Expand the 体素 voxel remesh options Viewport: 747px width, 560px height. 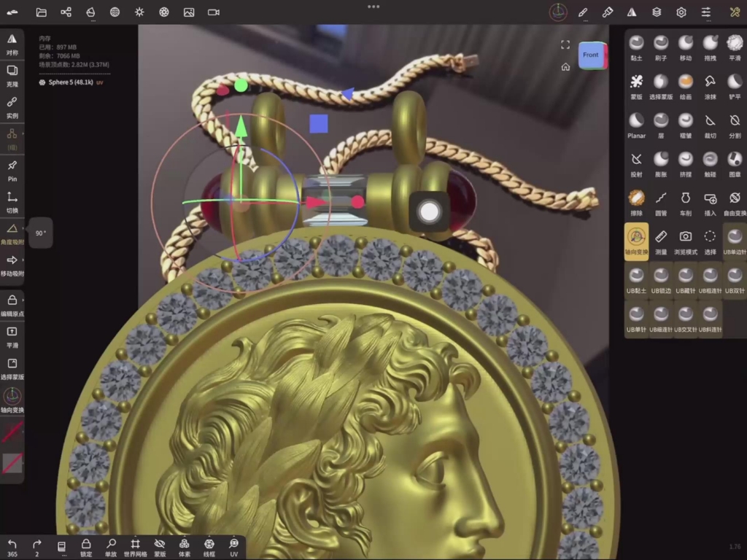click(x=185, y=548)
